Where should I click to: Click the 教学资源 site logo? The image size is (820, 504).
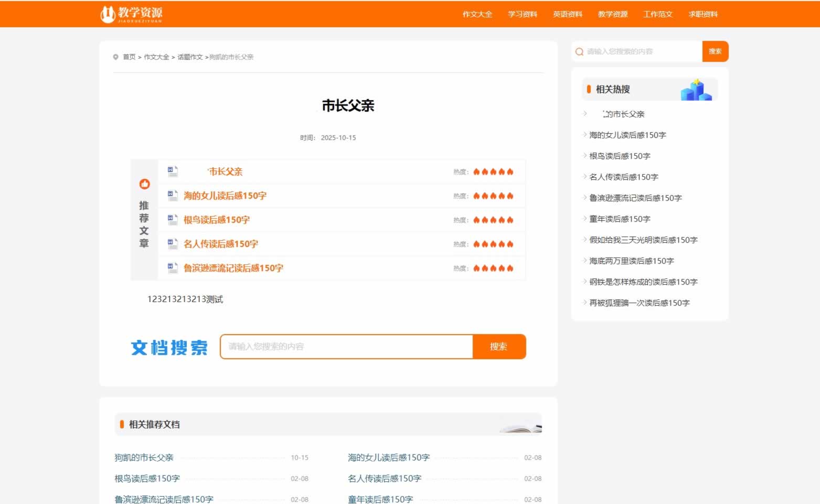131,14
